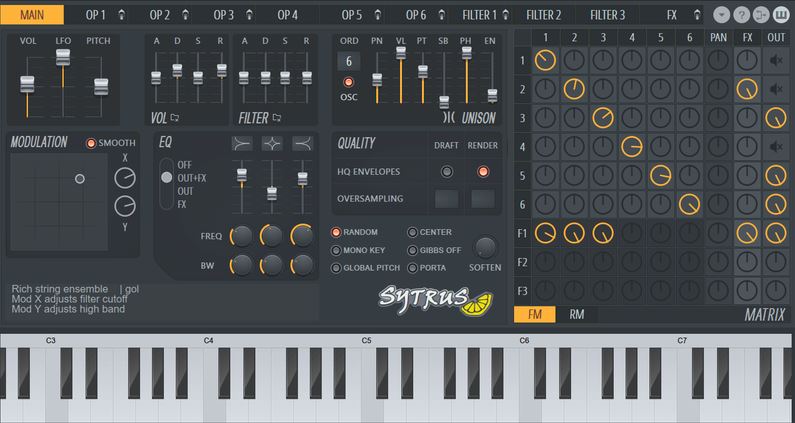The width and height of the screenshot is (795, 423).
Task: Toggle GIBBS OFF option
Action: pos(412,250)
